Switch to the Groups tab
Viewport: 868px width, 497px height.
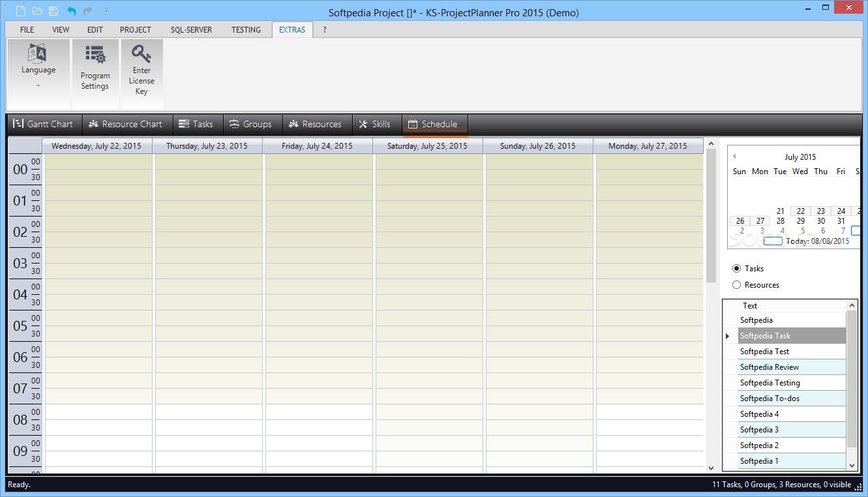(x=252, y=124)
